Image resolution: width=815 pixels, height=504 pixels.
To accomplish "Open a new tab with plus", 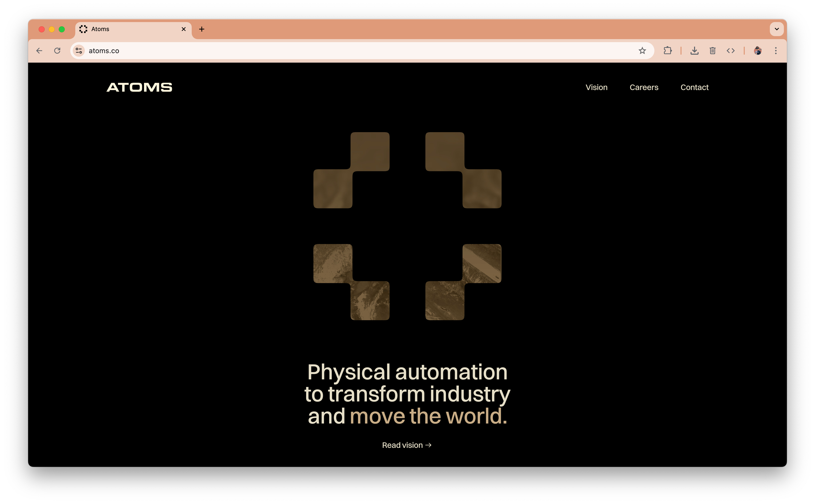I will pyautogui.click(x=201, y=29).
